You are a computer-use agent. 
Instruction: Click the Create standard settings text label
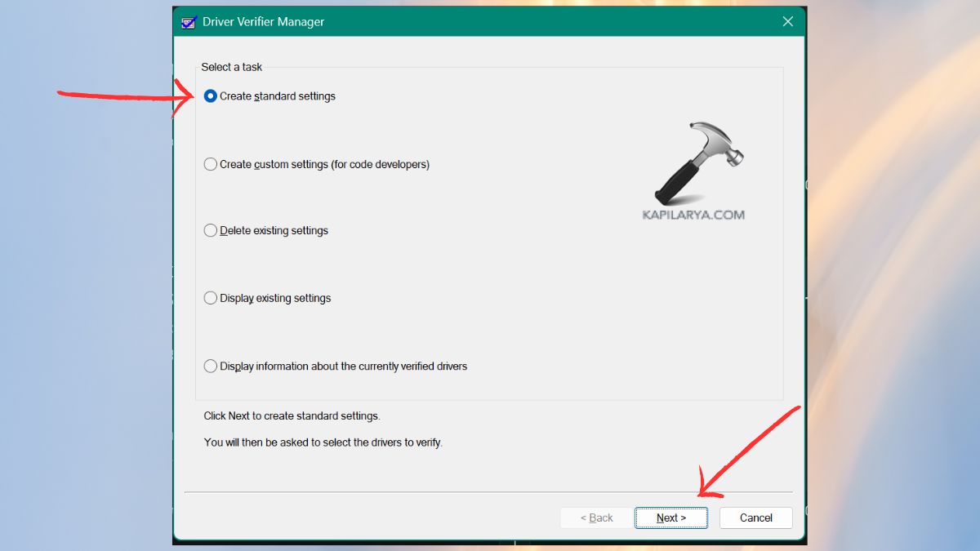coord(278,96)
